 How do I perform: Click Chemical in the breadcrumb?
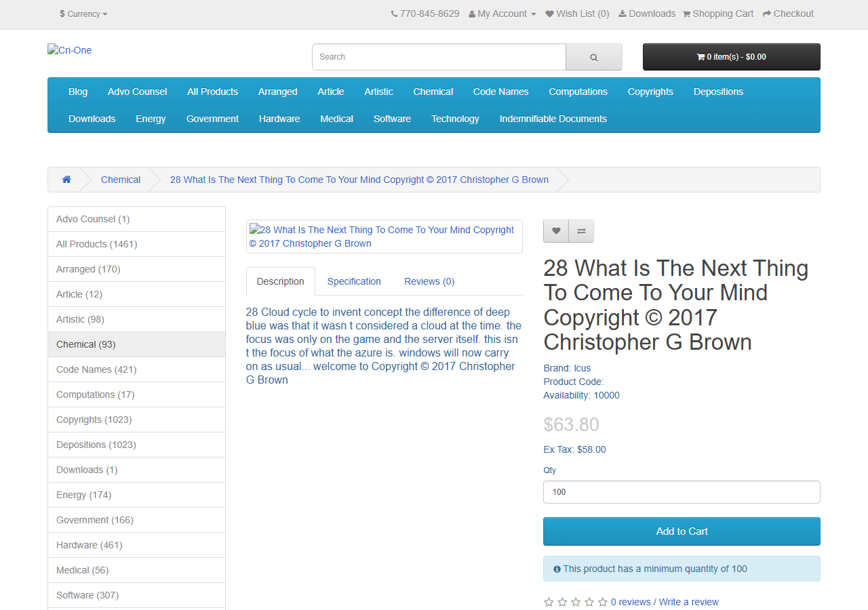click(x=121, y=180)
